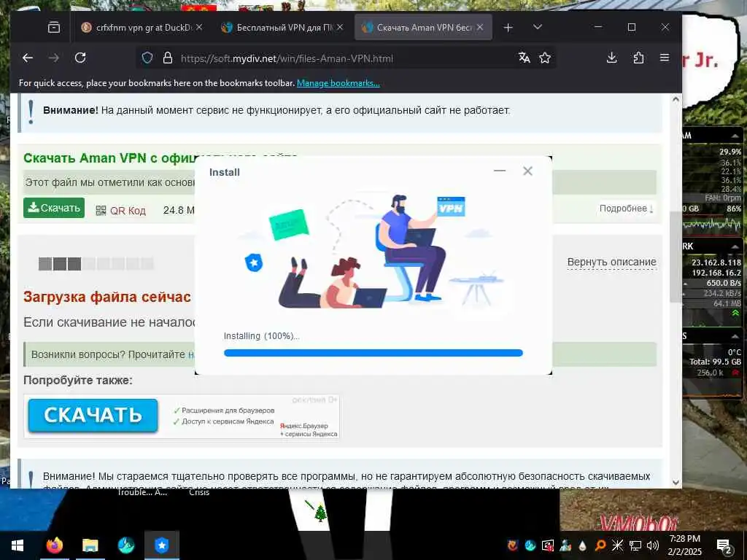Click orange shield system tray icon

pyautogui.click(x=513, y=545)
